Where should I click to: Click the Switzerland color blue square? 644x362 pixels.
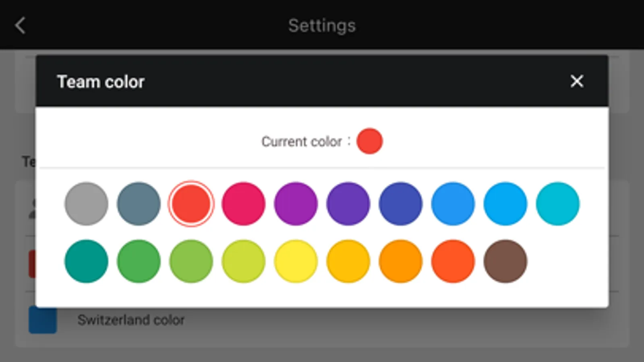pos(43,320)
